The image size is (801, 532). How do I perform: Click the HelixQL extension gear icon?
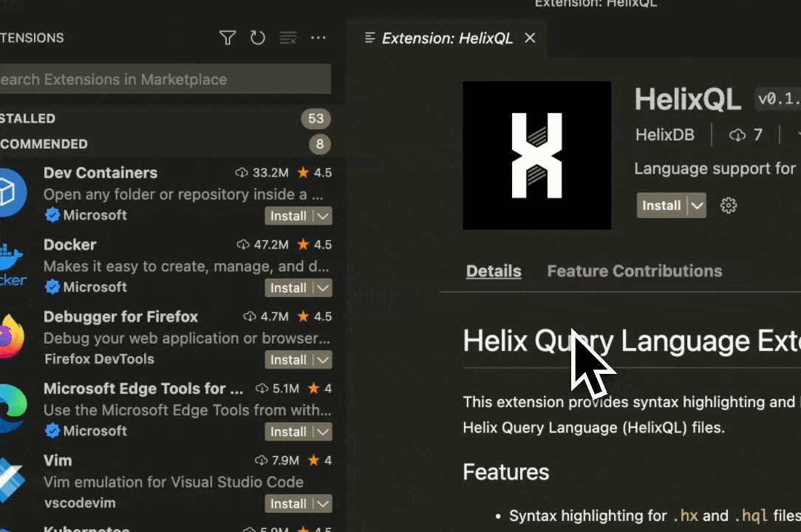tap(729, 205)
